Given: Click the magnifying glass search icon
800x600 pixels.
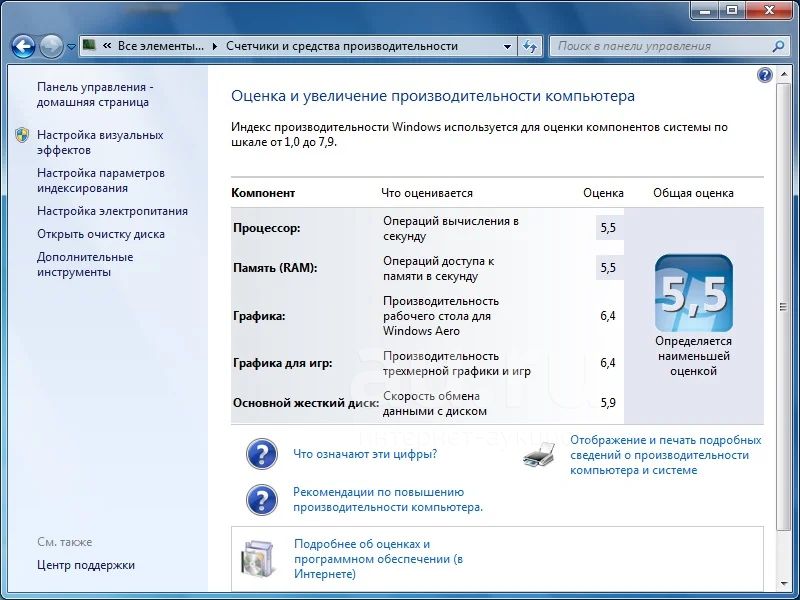Looking at the screenshot, I should (x=778, y=46).
